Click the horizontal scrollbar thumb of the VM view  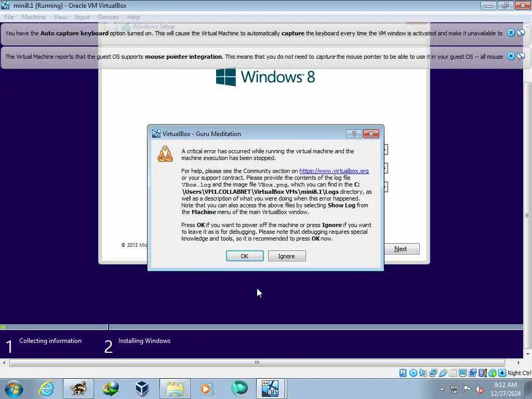257,363
